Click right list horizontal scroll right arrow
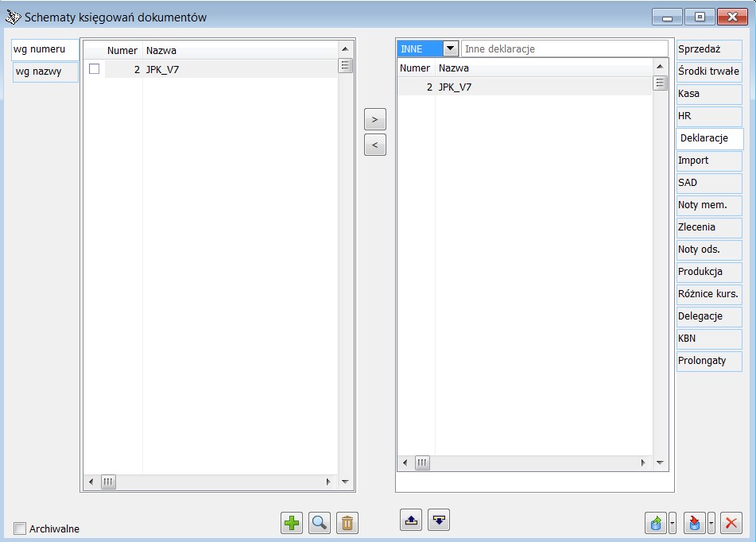 643,463
